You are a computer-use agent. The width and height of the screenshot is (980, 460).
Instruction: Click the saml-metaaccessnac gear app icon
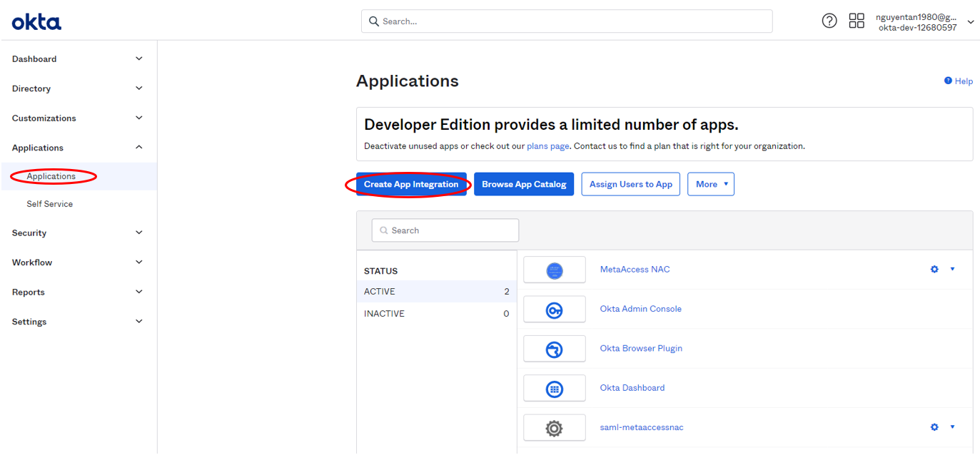click(x=555, y=428)
